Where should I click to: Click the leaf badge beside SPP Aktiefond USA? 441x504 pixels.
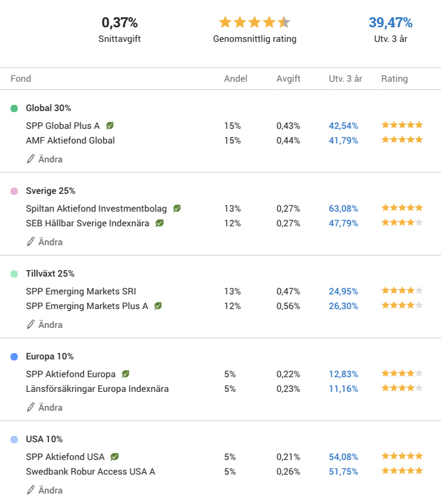tap(114, 456)
